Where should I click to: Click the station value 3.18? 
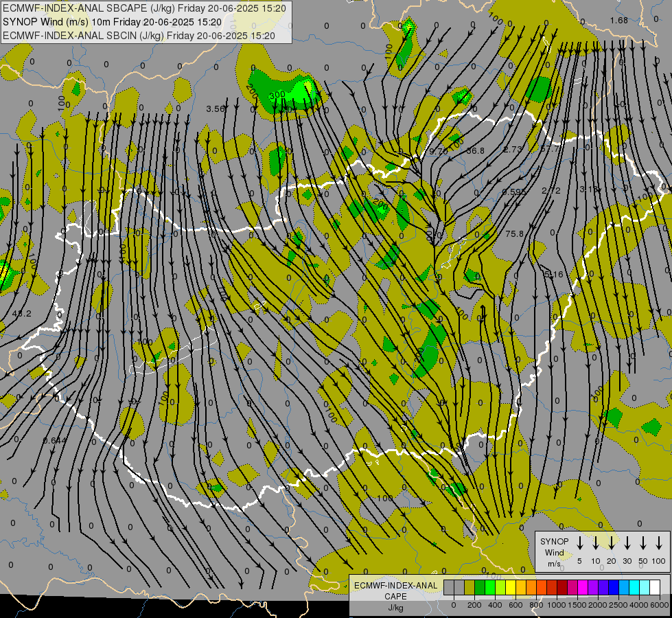[588, 189]
